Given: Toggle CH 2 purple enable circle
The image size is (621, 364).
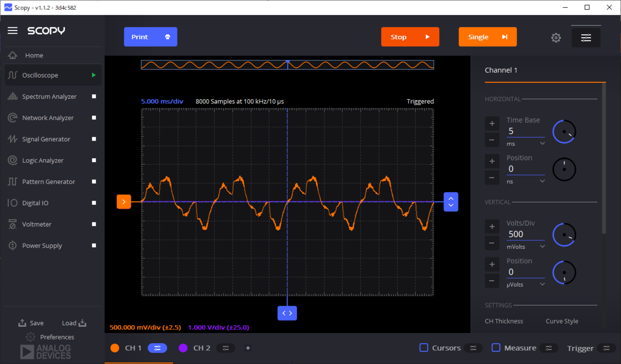Looking at the screenshot, I should point(183,348).
